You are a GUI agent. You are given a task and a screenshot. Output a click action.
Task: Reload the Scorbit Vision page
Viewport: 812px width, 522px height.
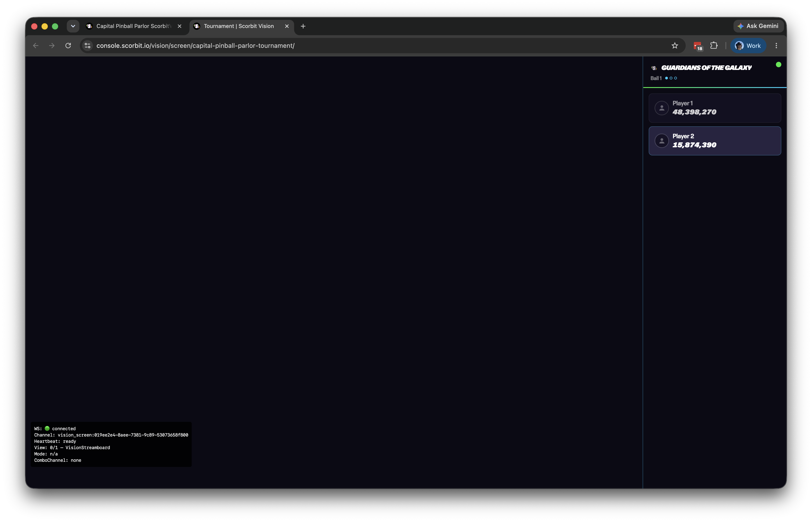point(68,45)
